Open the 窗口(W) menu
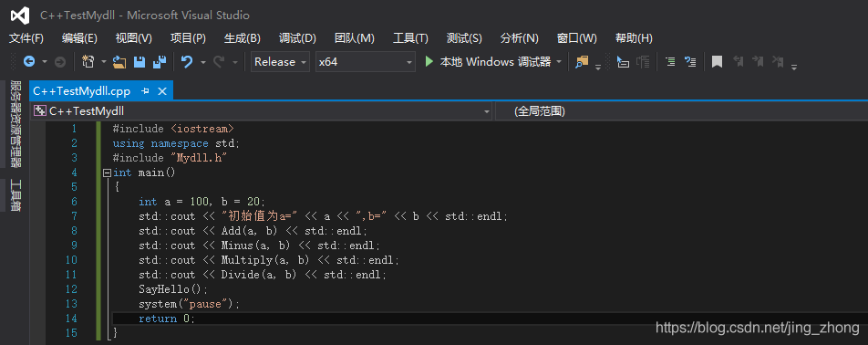 (x=577, y=38)
